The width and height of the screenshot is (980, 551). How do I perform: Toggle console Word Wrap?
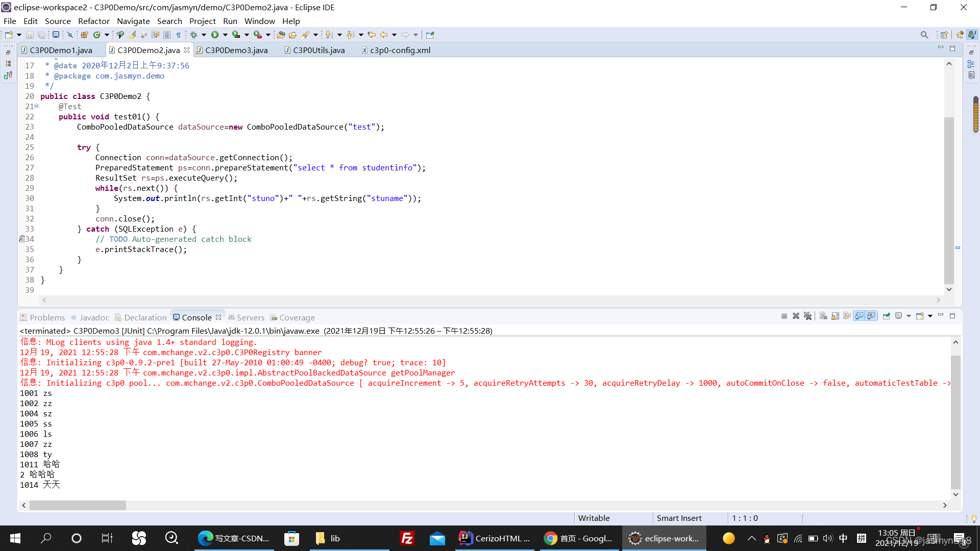click(x=847, y=316)
